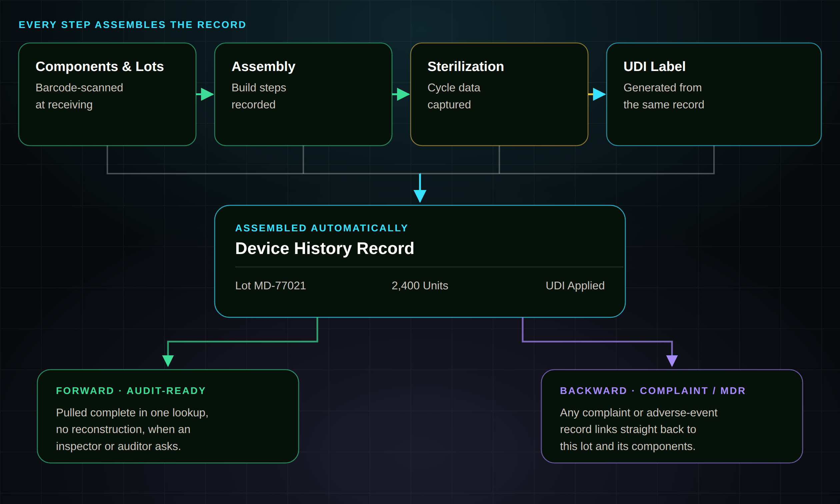
Task: Click 'Any complaint or adverse-event' paragraph
Action: pyautogui.click(x=638, y=429)
